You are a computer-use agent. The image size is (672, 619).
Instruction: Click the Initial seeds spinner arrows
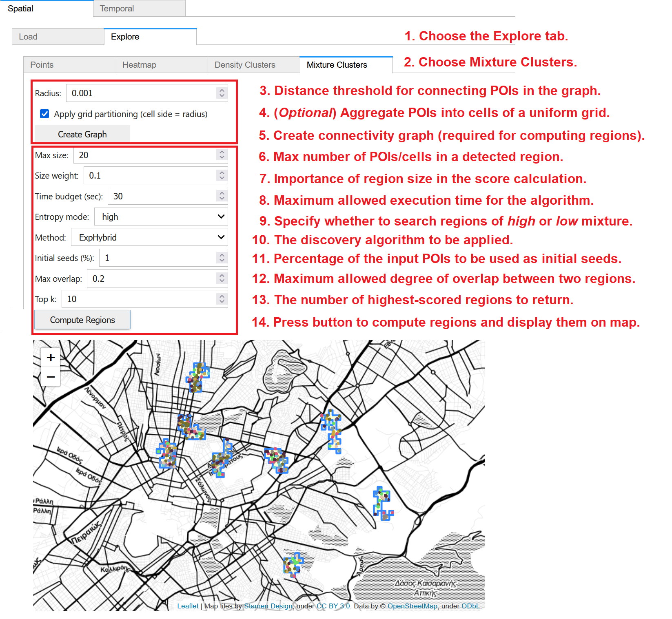222,258
